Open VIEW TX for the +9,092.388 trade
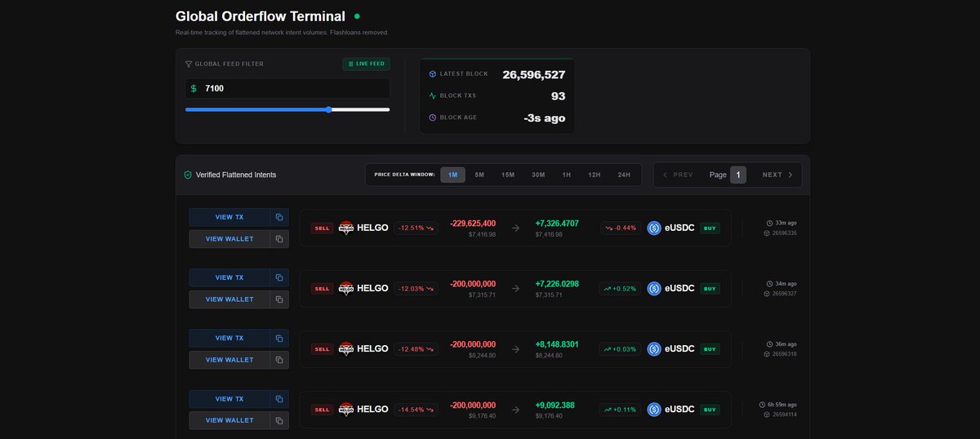980x439 pixels. coord(229,399)
